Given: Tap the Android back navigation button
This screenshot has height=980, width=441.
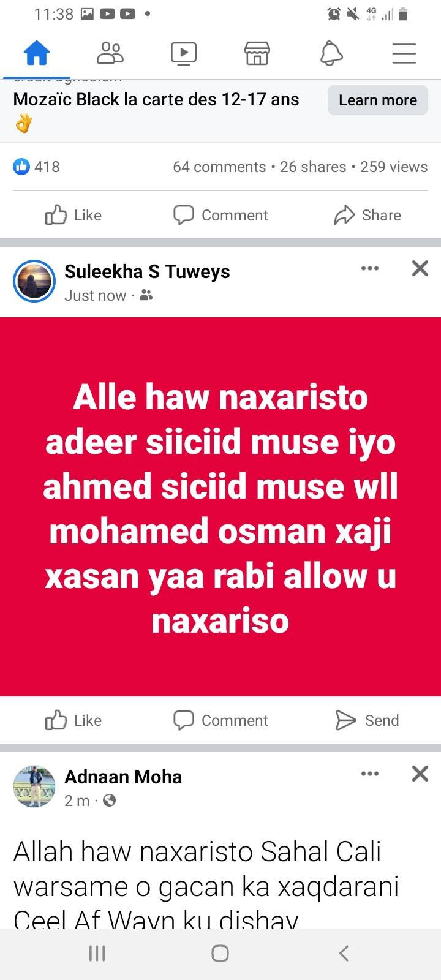Looking at the screenshot, I should [344, 953].
